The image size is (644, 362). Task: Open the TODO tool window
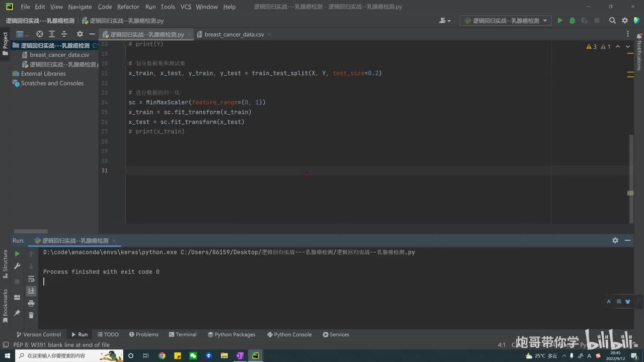pyautogui.click(x=108, y=334)
